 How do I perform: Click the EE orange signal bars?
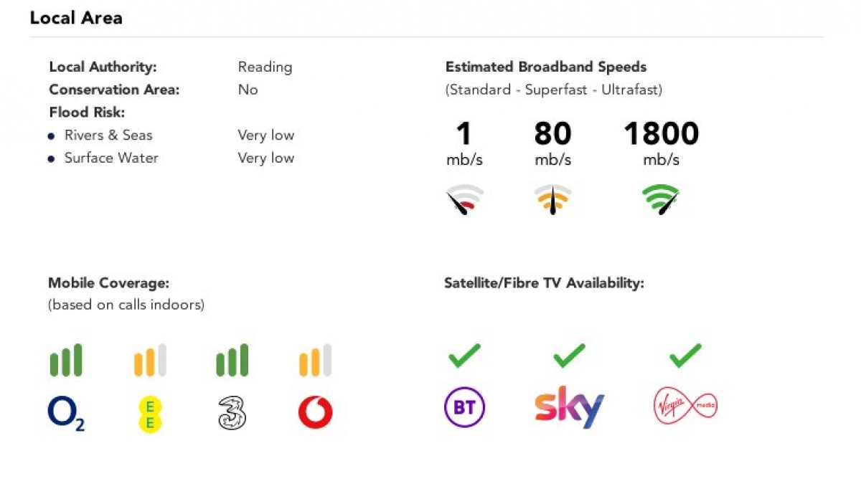150,361
